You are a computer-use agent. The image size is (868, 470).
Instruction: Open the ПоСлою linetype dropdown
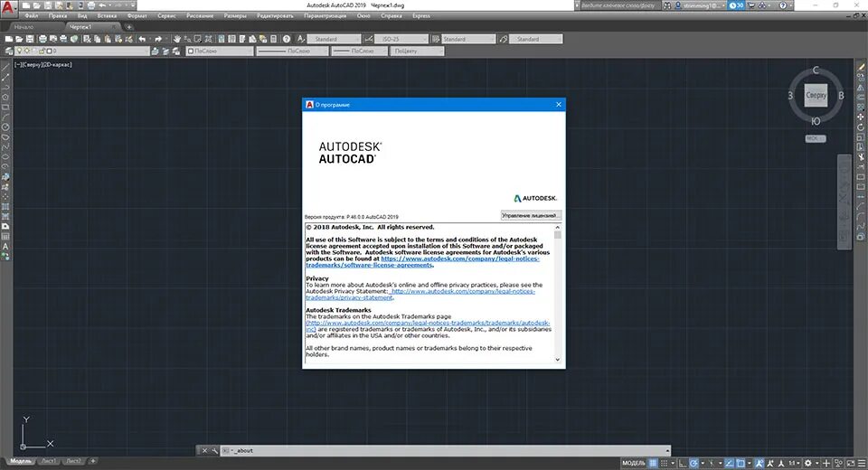291,51
